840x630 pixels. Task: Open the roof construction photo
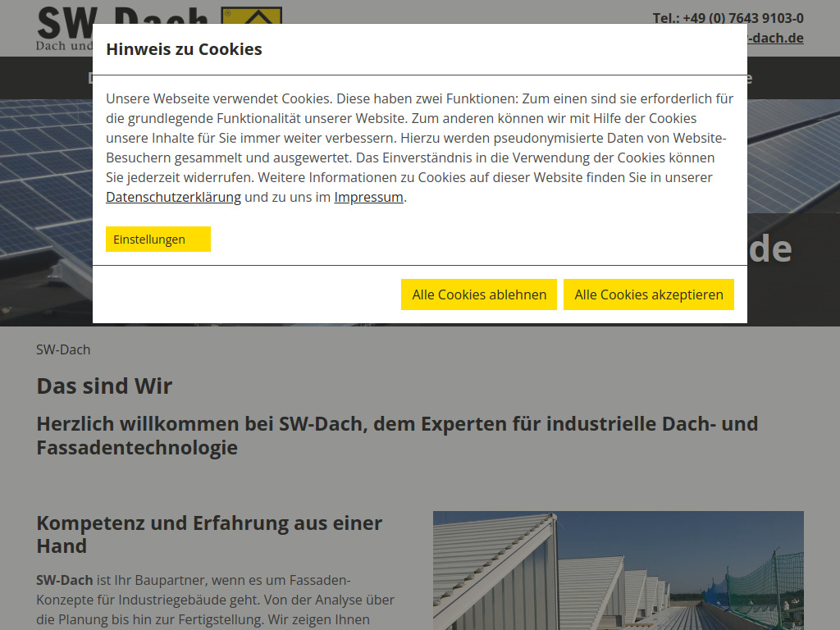(x=618, y=570)
